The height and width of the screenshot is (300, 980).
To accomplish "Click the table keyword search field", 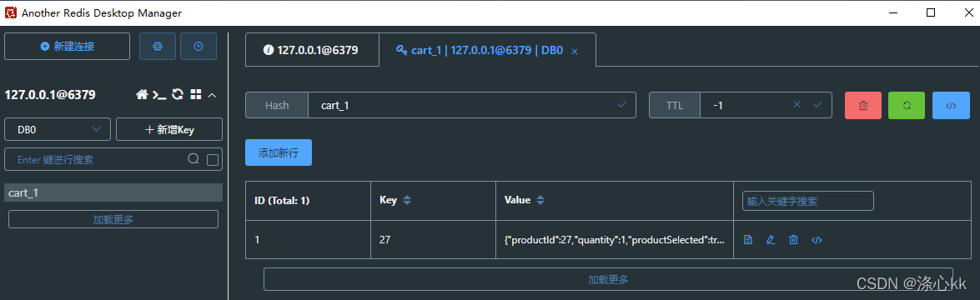I will coord(807,202).
